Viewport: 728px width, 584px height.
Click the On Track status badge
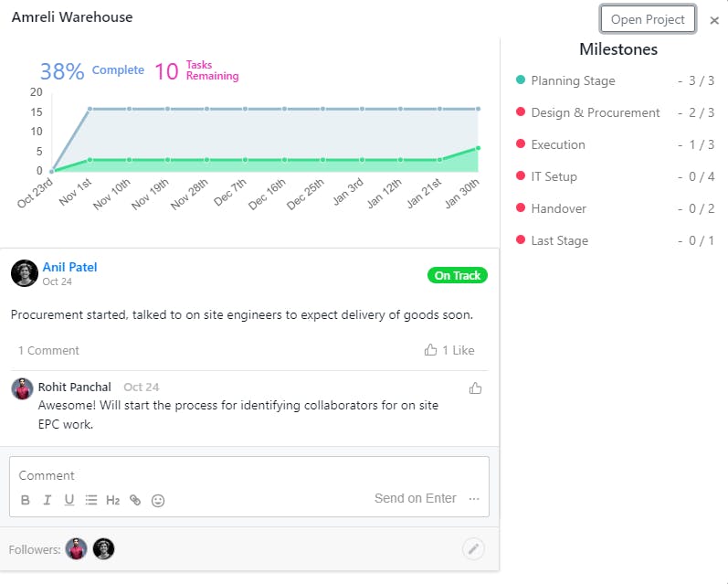(457, 275)
